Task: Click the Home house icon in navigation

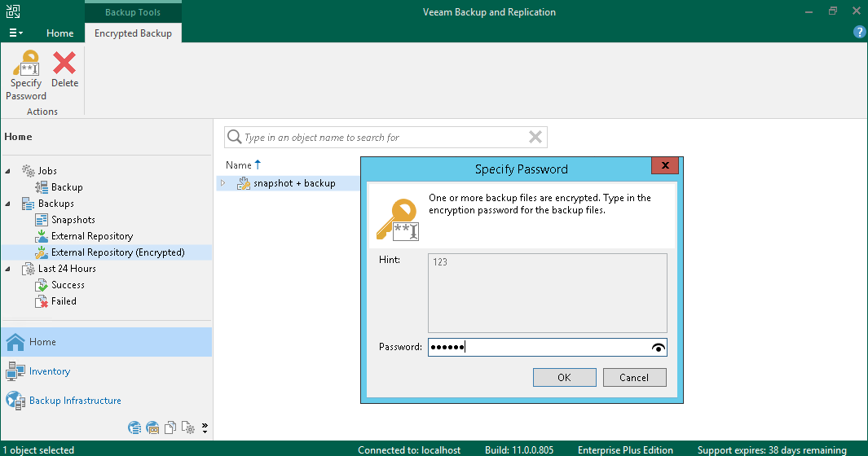Action: [x=15, y=342]
